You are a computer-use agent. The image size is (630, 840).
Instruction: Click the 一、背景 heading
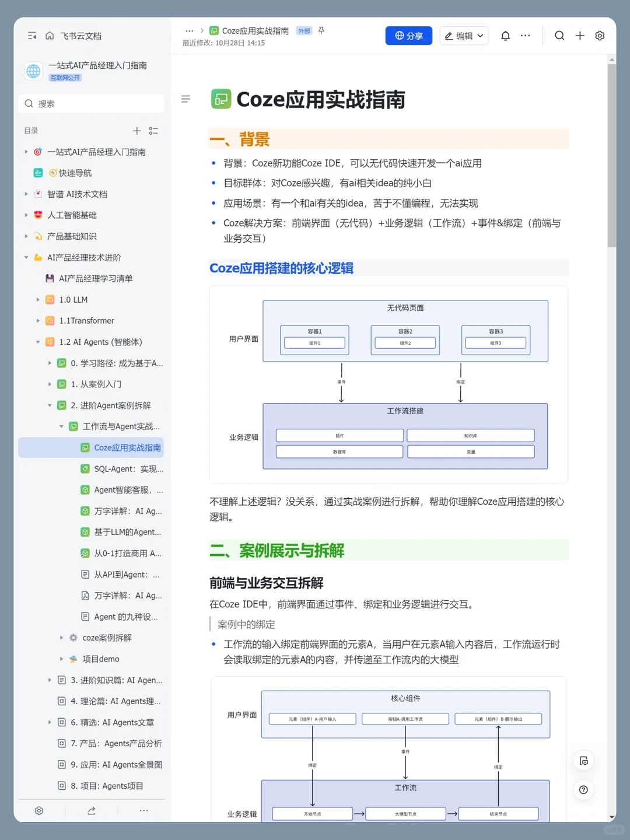(239, 139)
